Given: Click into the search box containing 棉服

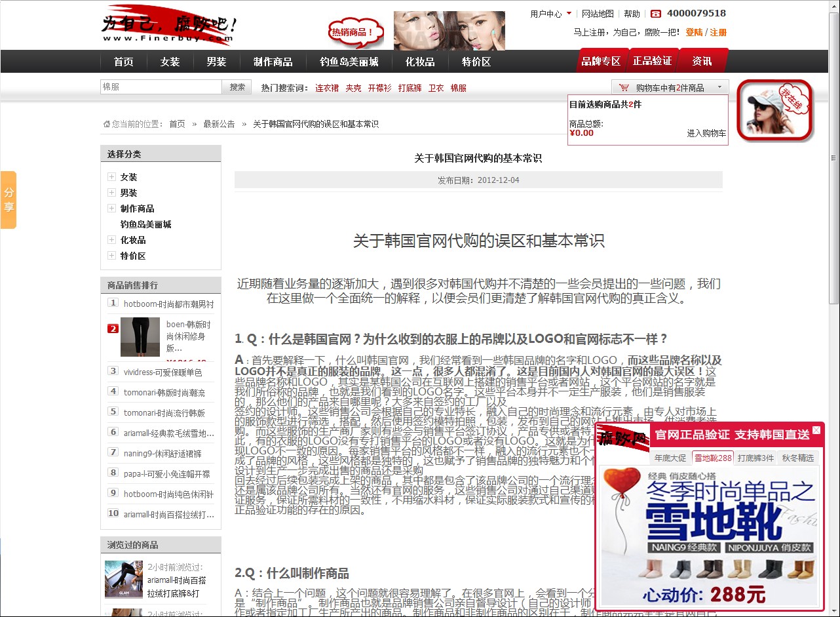Looking at the screenshot, I should (x=161, y=87).
